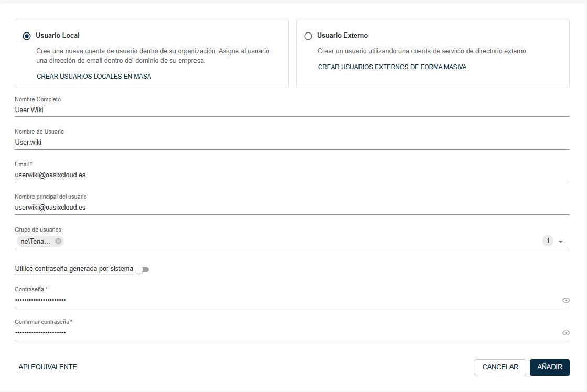Open Crear usuarios externos de forma masiva
The height and width of the screenshot is (392, 587).
coord(392,67)
